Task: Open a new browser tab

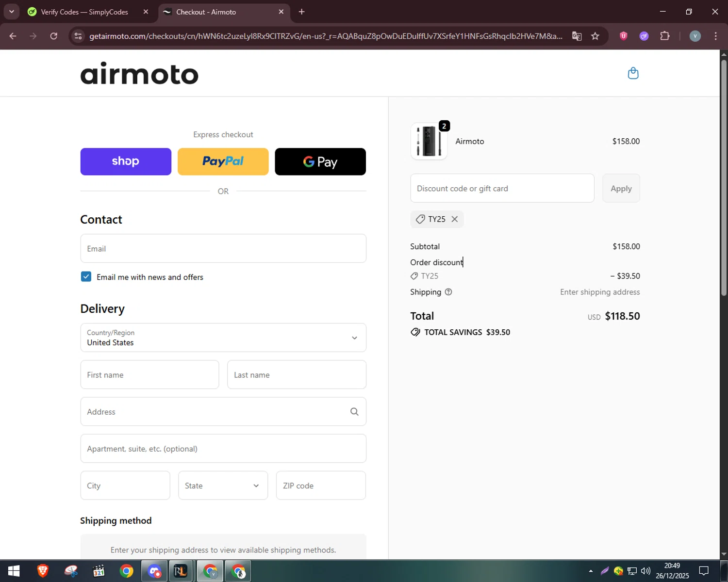Action: point(301,12)
